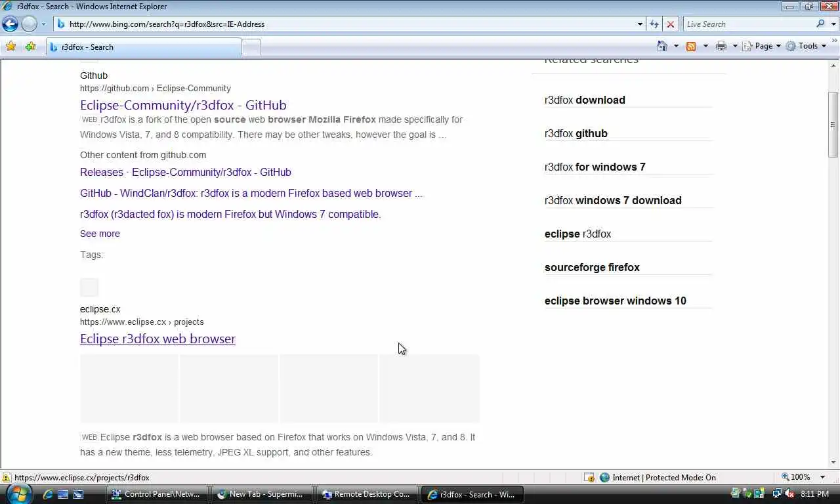Click into the Live Search box

(x=749, y=24)
